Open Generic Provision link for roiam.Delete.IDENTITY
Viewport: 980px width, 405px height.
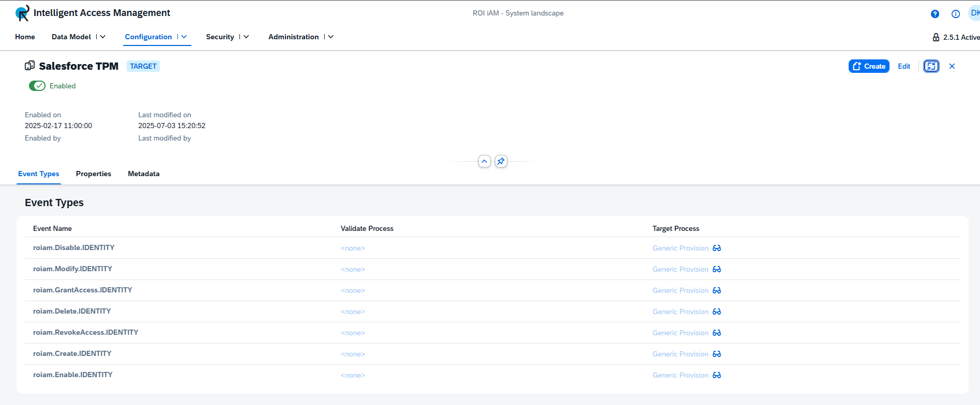tap(681, 311)
